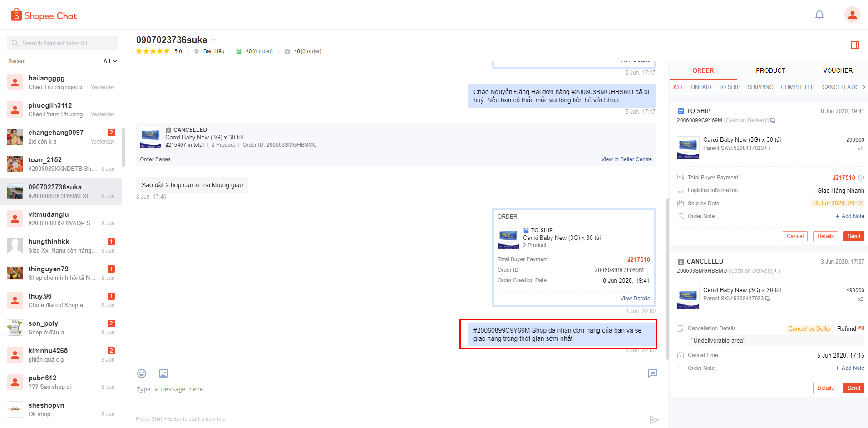Screen dimensions: 868x428
Task: Add Note to the TO SHIP order
Action: tap(850, 216)
